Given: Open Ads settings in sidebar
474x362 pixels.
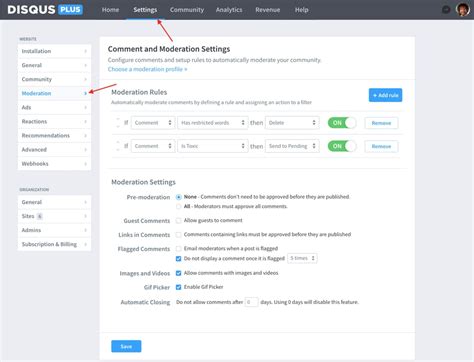Looking at the screenshot, I should click(x=54, y=107).
